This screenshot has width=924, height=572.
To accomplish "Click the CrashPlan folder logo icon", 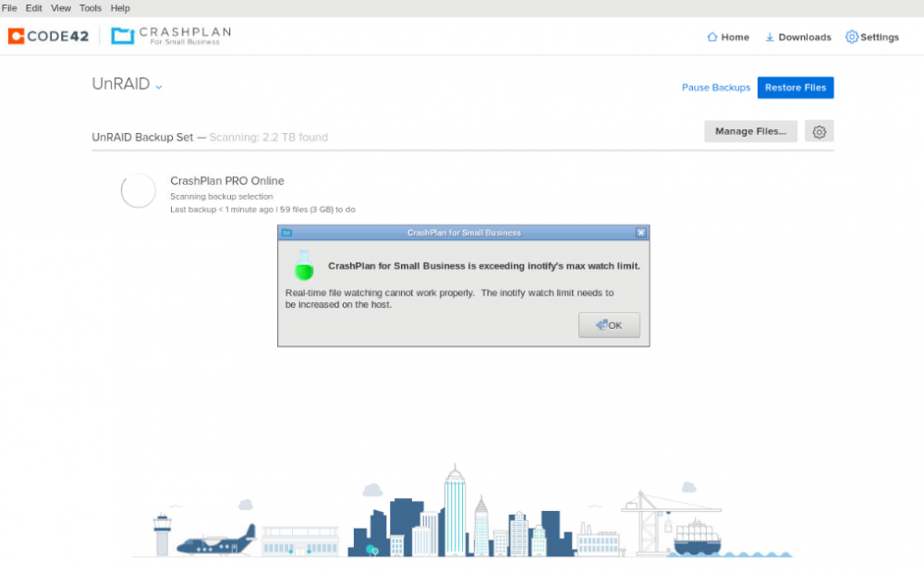I will [123, 36].
